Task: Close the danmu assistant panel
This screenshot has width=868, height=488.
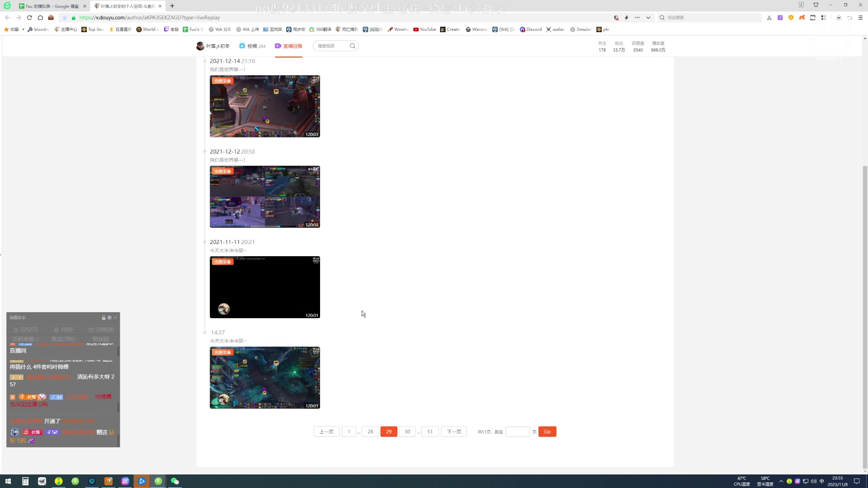Action: click(x=115, y=318)
